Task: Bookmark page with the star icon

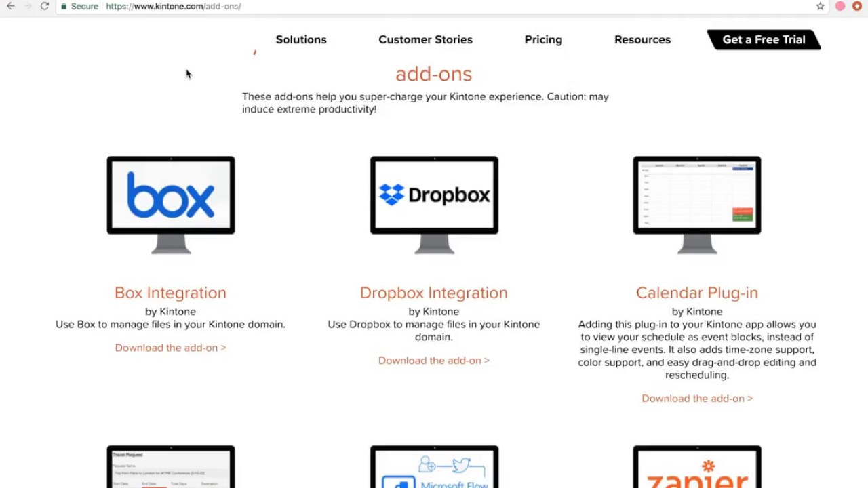Action: 821,6
